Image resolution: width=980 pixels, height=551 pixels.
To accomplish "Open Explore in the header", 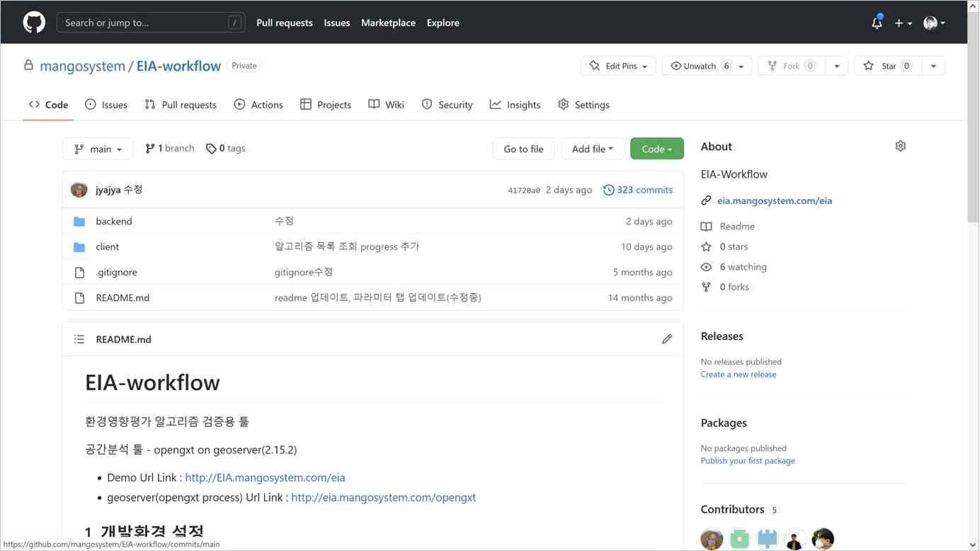I will coord(443,23).
